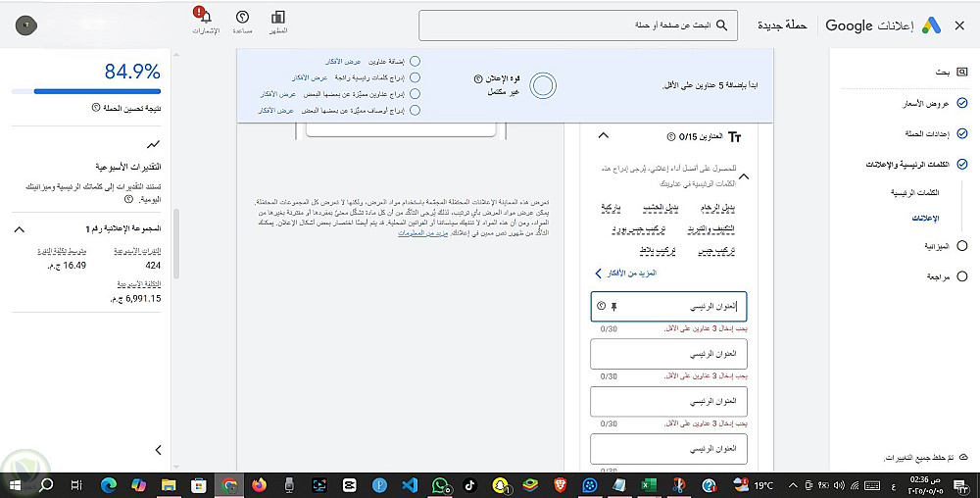Open the account avatar menu

click(26, 25)
